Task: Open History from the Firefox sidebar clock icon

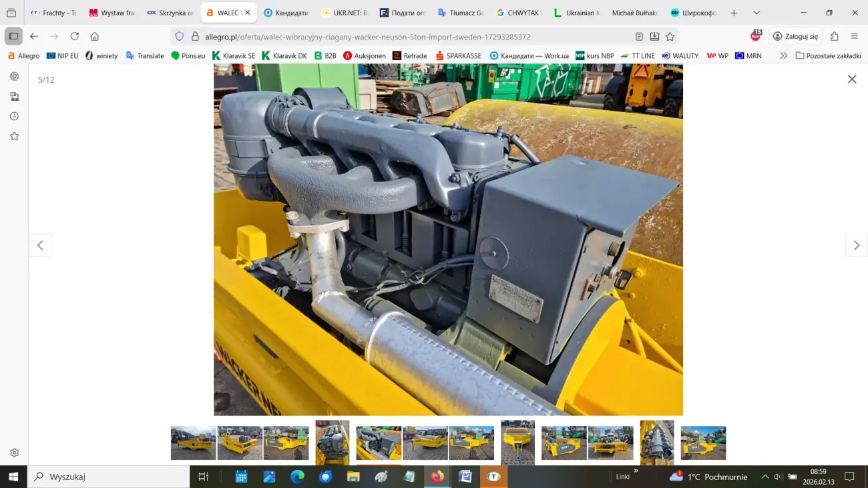Action: tap(14, 115)
